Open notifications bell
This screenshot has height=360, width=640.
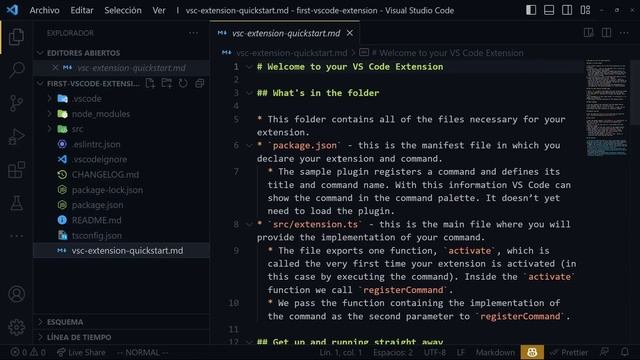624,352
